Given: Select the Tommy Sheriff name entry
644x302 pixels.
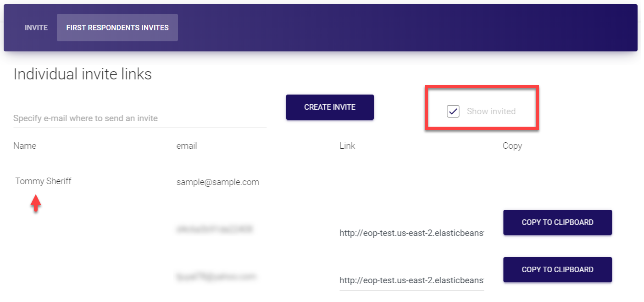Looking at the screenshot, I should pyautogui.click(x=44, y=181).
